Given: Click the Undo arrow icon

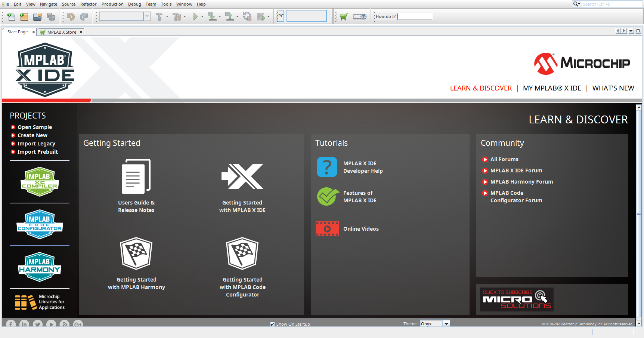Looking at the screenshot, I should (x=71, y=16).
